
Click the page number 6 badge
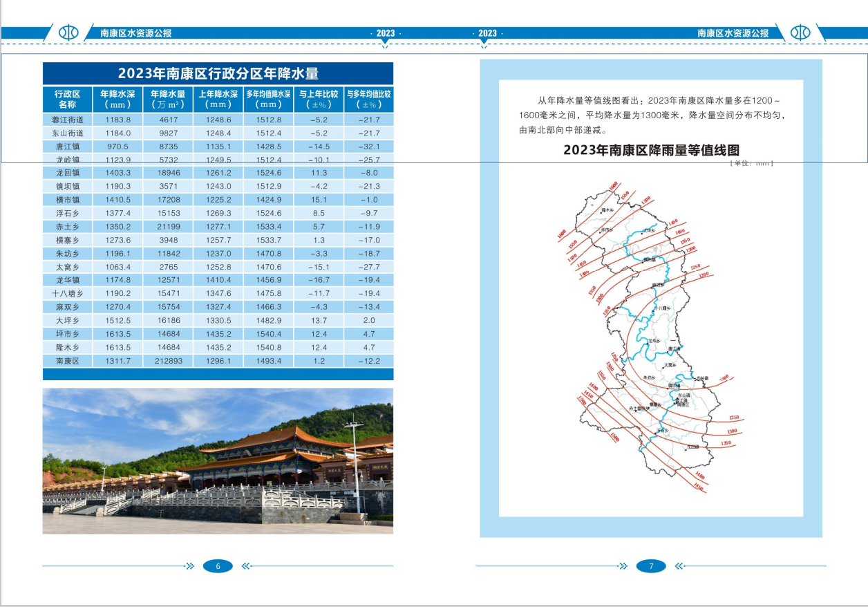point(218,566)
